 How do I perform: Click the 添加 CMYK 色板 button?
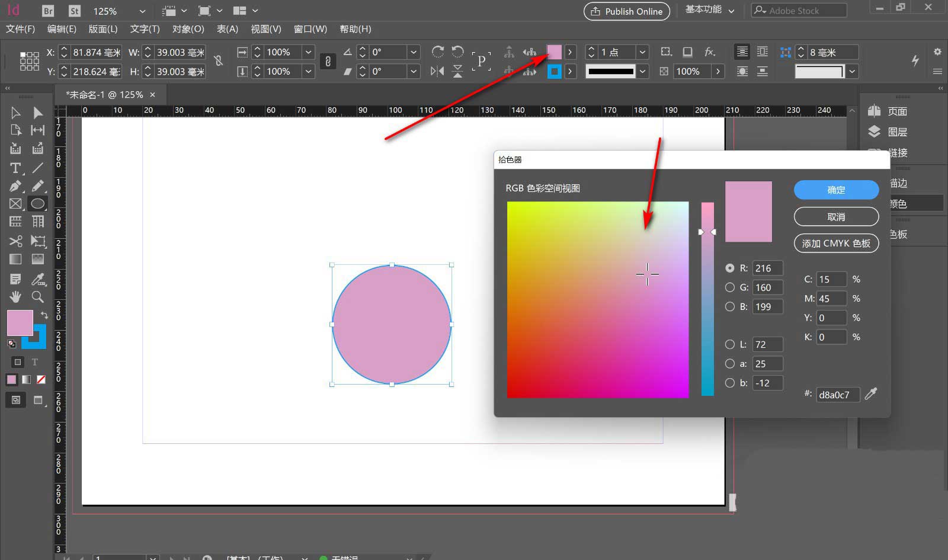[x=836, y=243]
